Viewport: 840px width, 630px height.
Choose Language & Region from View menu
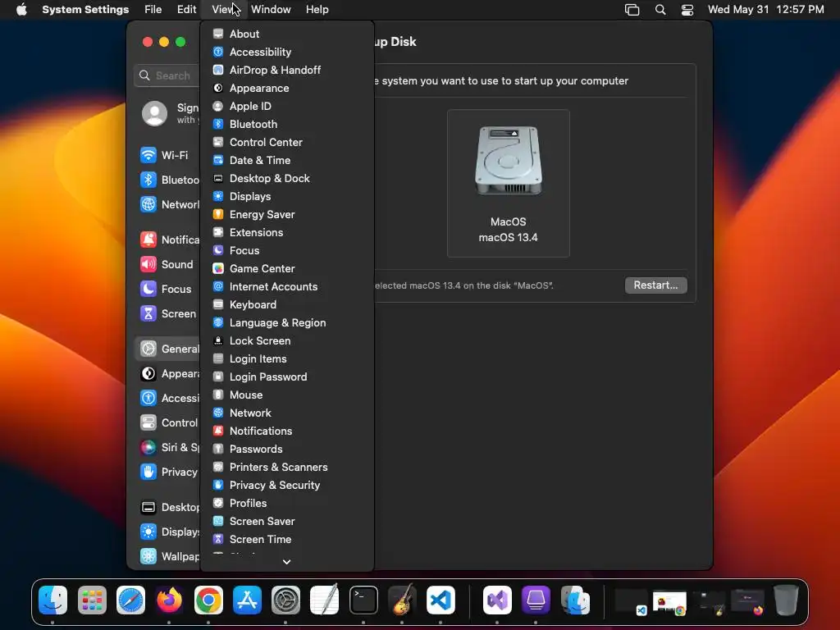(x=286, y=323)
